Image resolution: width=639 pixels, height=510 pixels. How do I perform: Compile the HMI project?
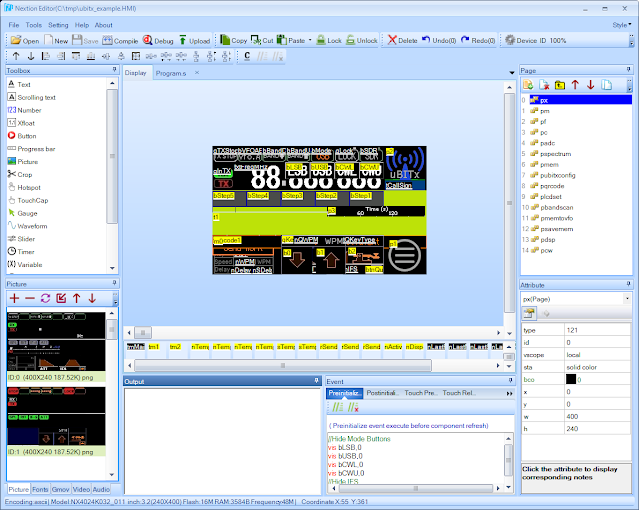(120, 40)
